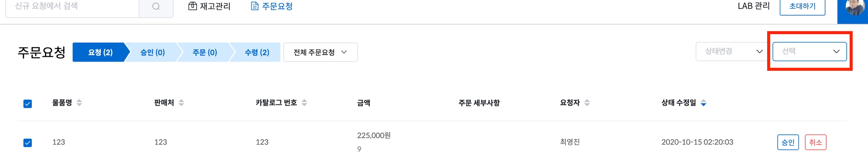The image size is (868, 162).
Task: Open the 상태변경 dropdown
Action: (x=733, y=51)
